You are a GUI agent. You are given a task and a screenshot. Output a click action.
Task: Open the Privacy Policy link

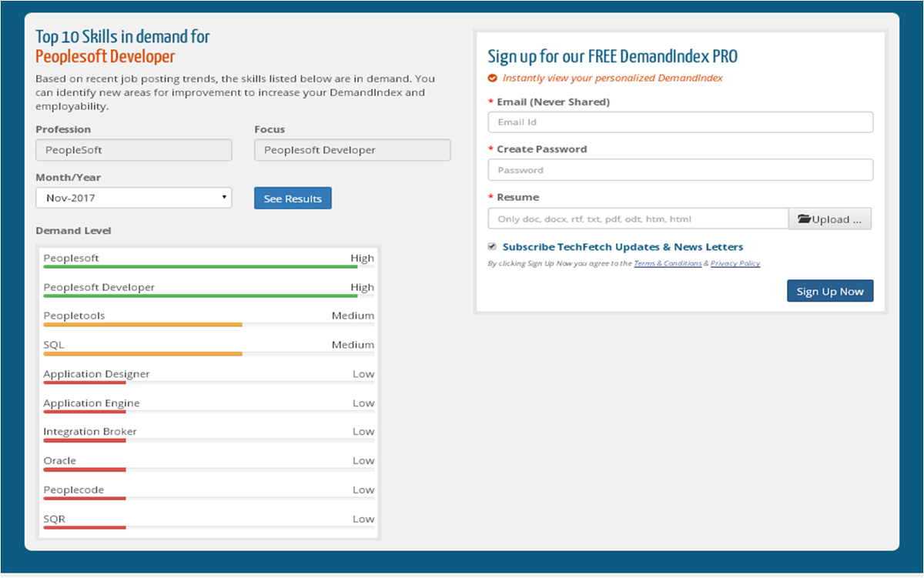pos(735,263)
